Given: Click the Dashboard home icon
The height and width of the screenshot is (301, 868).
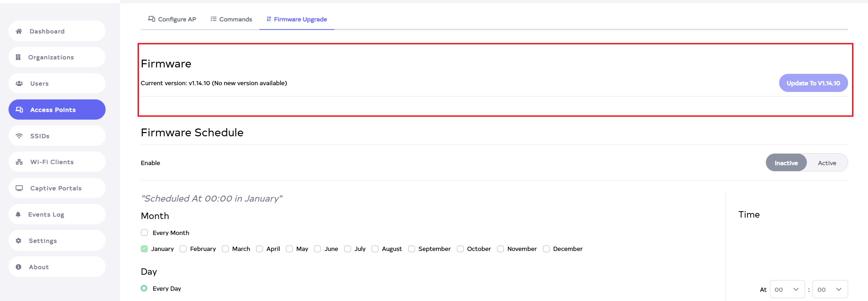Looking at the screenshot, I should click(19, 31).
